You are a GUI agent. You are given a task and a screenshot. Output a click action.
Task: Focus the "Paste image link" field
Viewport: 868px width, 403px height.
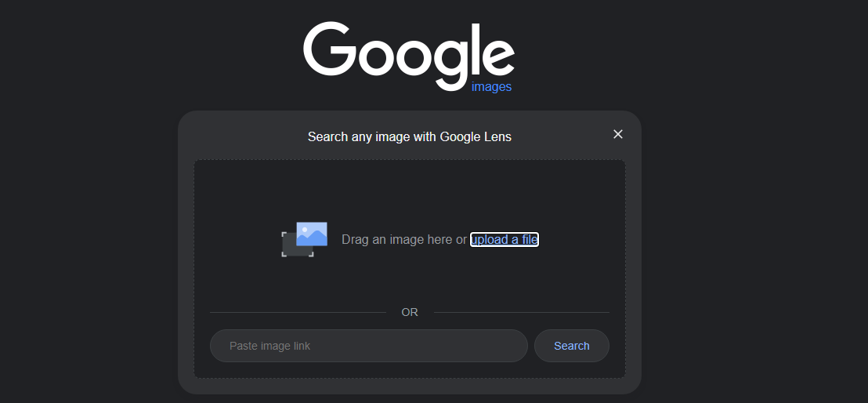[x=369, y=346]
